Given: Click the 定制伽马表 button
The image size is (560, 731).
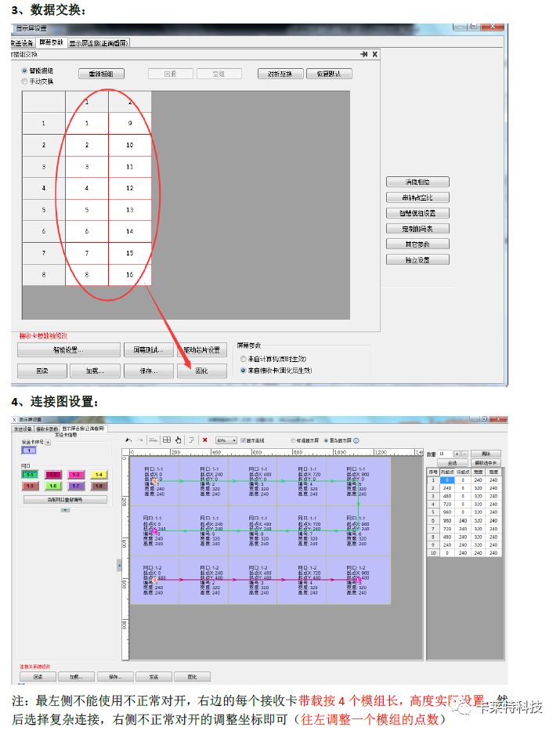Looking at the screenshot, I should (417, 229).
